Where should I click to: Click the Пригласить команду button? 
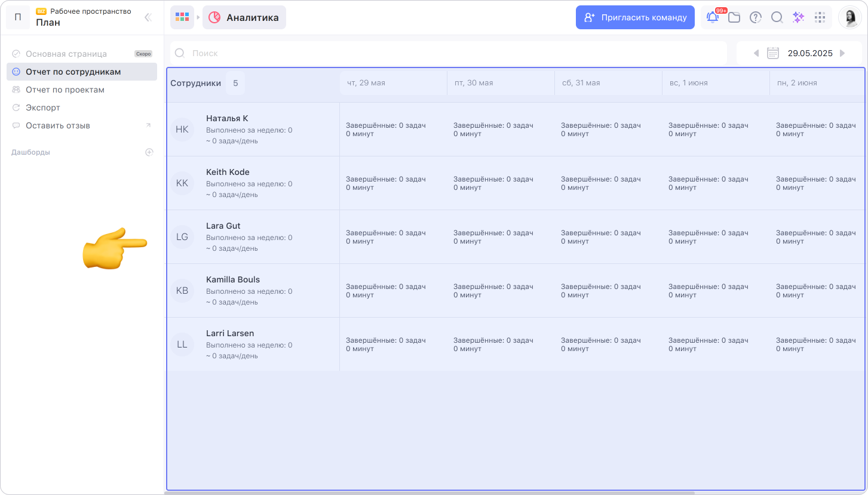pos(635,17)
